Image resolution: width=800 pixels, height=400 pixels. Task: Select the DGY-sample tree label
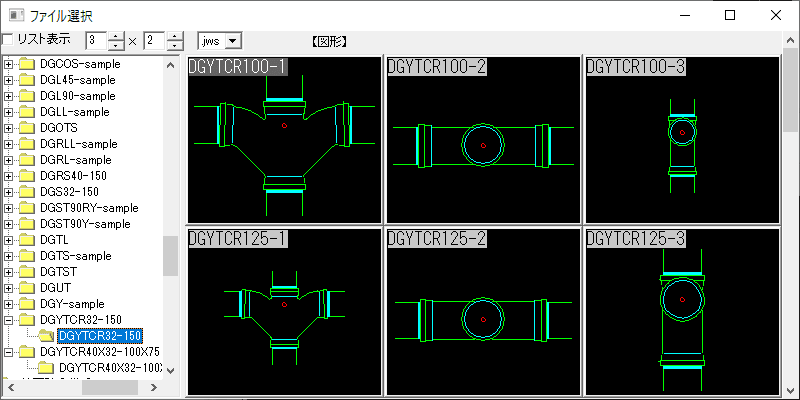72,304
